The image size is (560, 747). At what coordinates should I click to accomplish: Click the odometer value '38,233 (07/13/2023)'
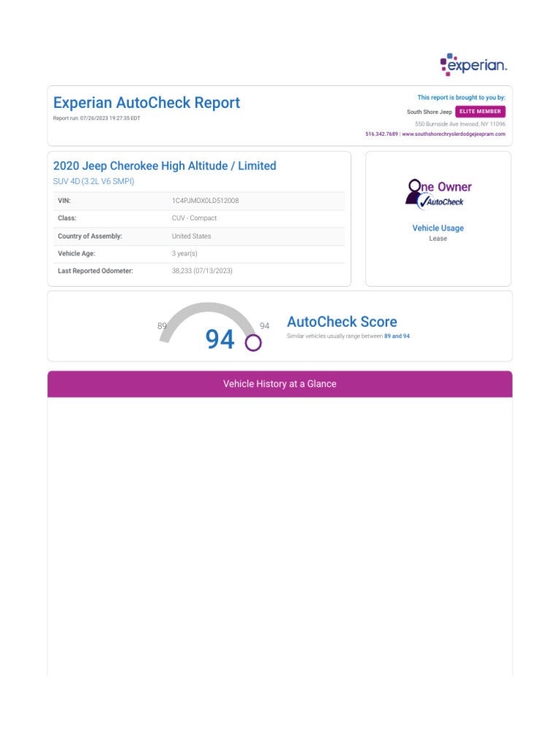pos(203,271)
